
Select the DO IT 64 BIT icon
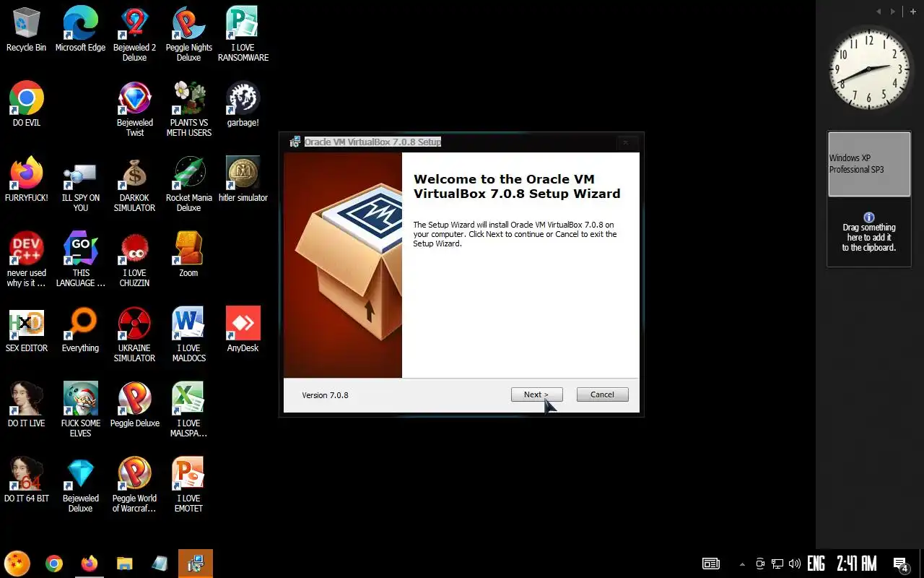click(26, 480)
